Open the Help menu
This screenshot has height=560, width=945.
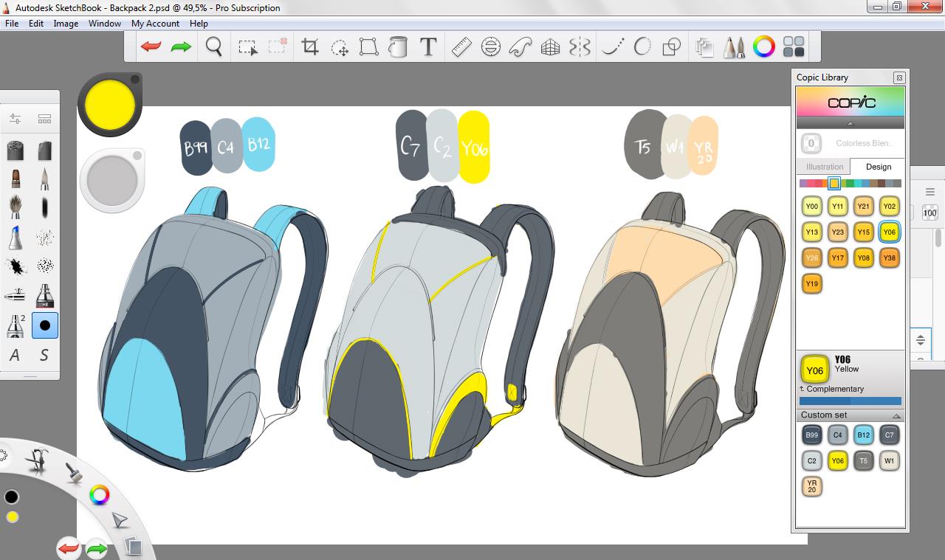199,24
